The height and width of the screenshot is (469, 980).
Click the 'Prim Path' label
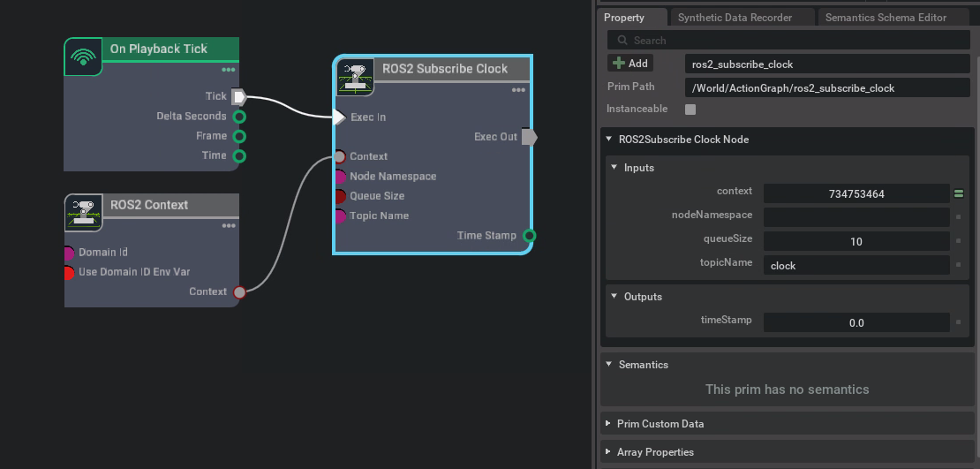630,87
